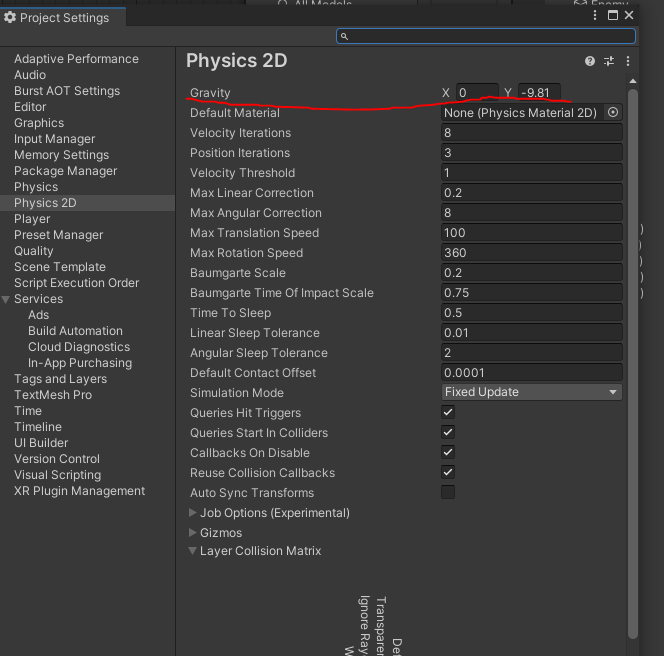The width and height of the screenshot is (664, 656).
Task: Open presets icon for Physics 2D
Action: 609,61
